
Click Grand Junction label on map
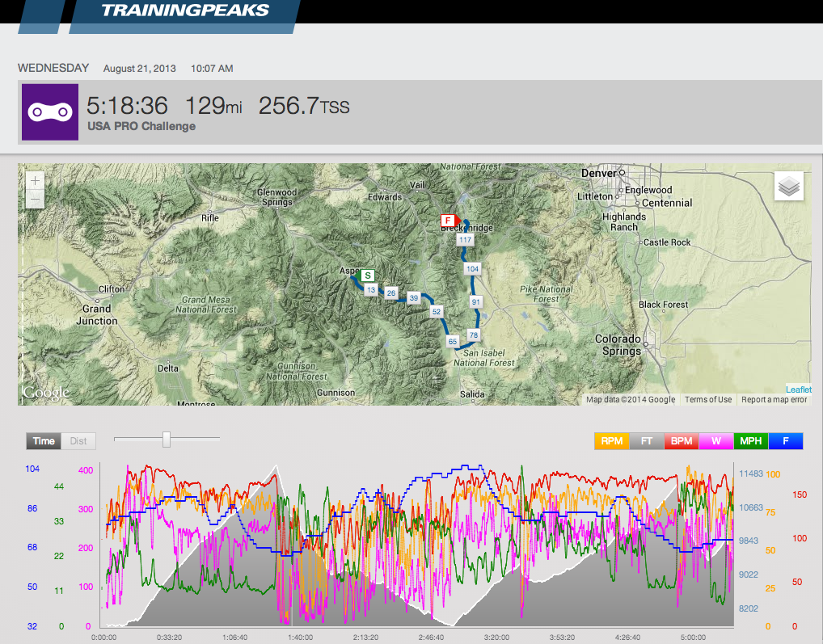tap(97, 314)
